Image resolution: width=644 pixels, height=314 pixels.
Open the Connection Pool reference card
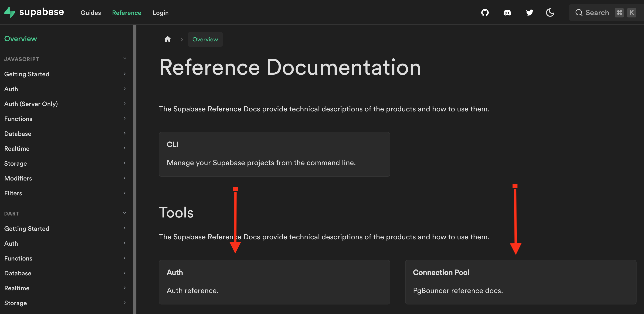[x=521, y=282]
